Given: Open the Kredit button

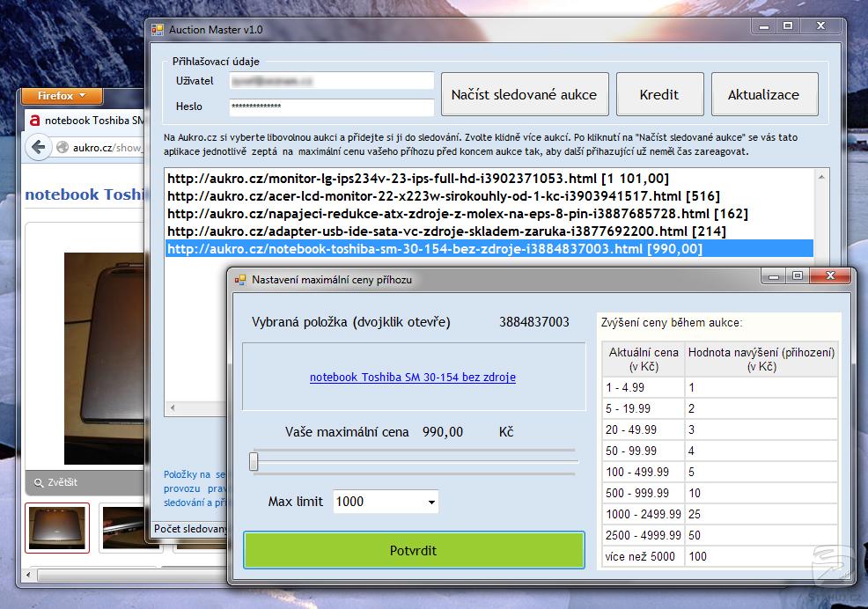Looking at the screenshot, I should point(660,94).
